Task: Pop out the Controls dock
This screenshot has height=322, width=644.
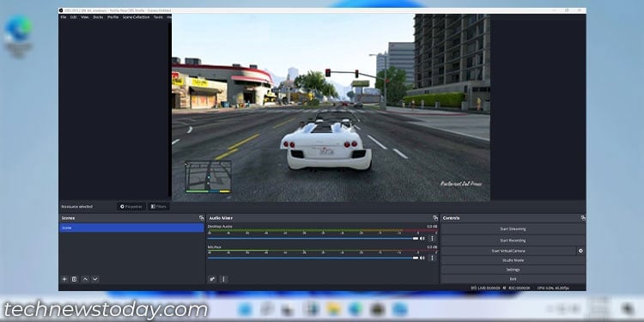Action: [583, 218]
